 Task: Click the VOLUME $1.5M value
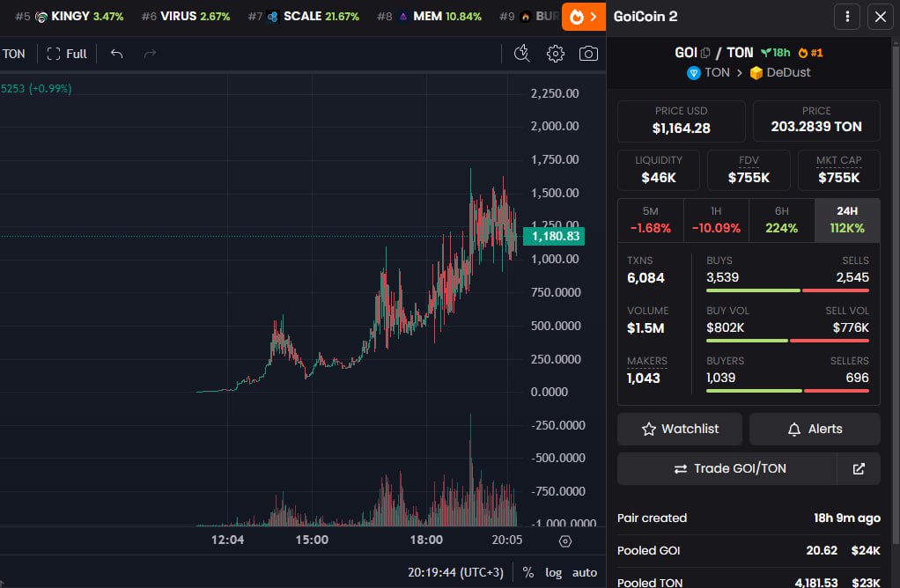pyautogui.click(x=645, y=328)
